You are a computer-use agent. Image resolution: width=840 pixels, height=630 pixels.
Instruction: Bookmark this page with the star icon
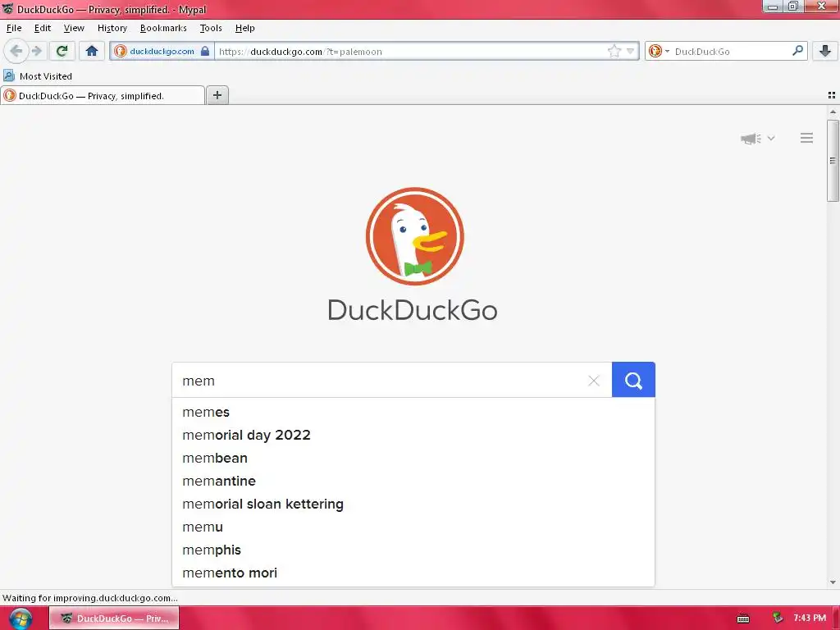click(x=614, y=52)
